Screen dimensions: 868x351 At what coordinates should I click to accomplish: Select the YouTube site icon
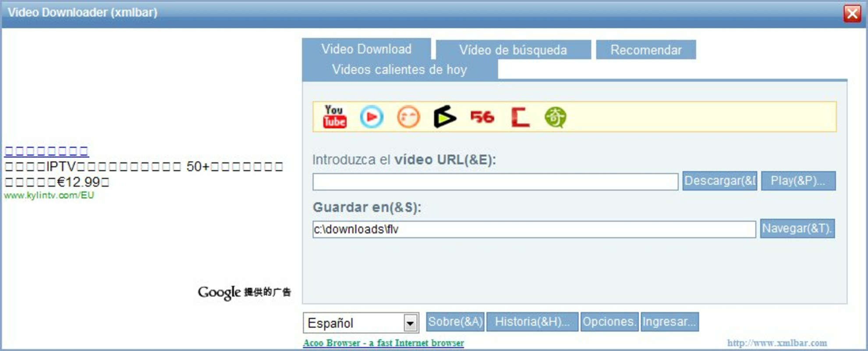pos(335,117)
